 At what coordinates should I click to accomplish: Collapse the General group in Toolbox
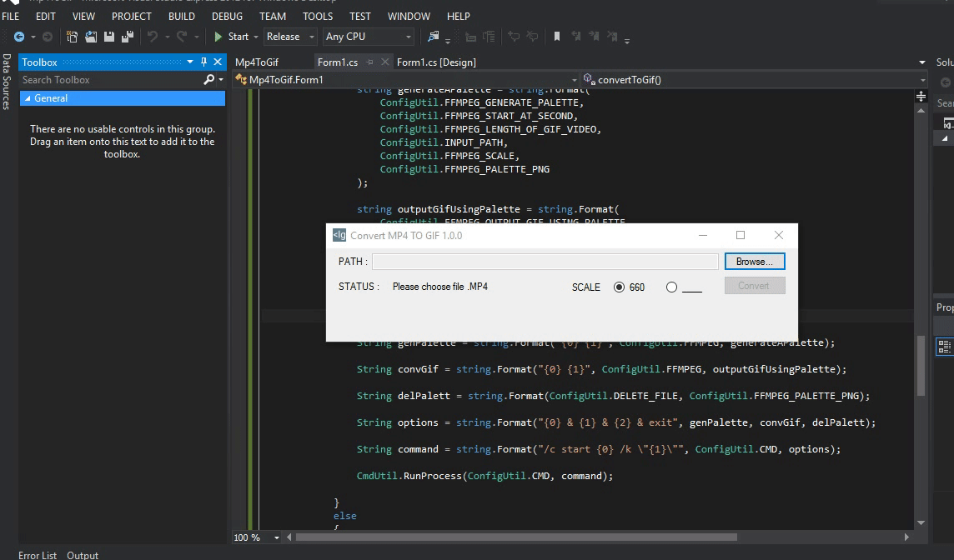(x=28, y=97)
